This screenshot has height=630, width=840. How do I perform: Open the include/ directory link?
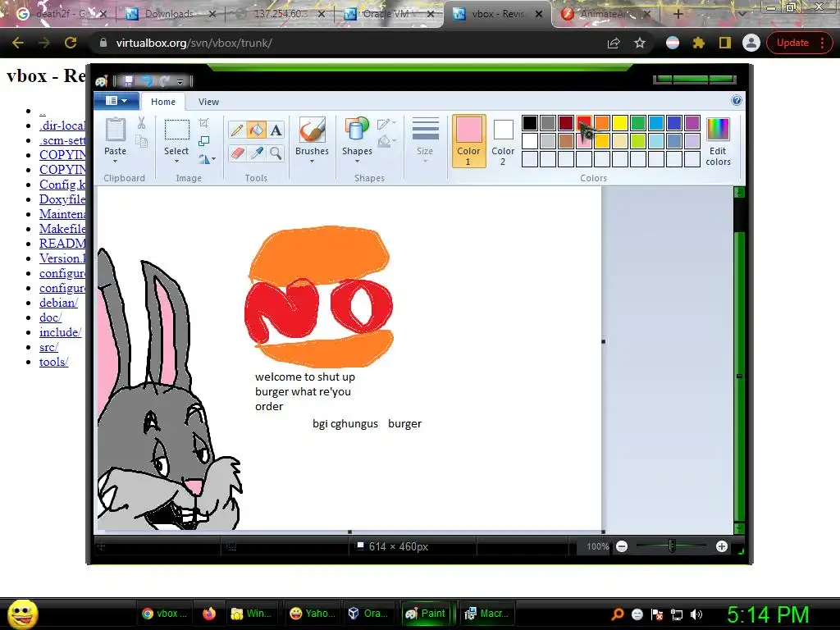(x=60, y=332)
